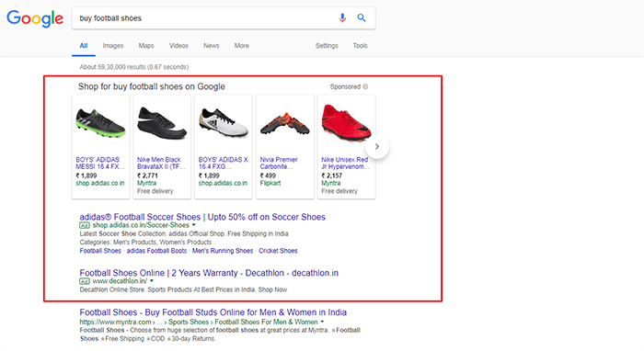This screenshot has width=644, height=351.
Task: Open Myntra Football Shoes Buy Football Studs result
Action: coord(213,312)
